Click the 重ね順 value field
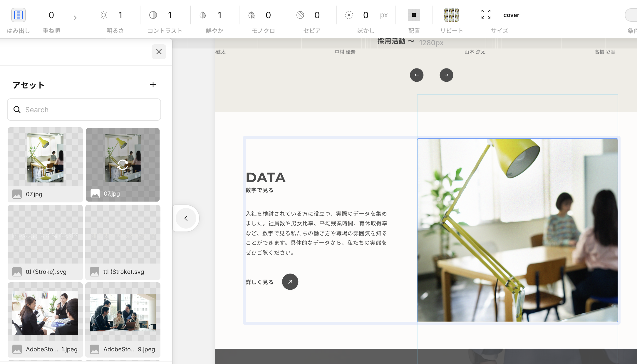 (51, 15)
